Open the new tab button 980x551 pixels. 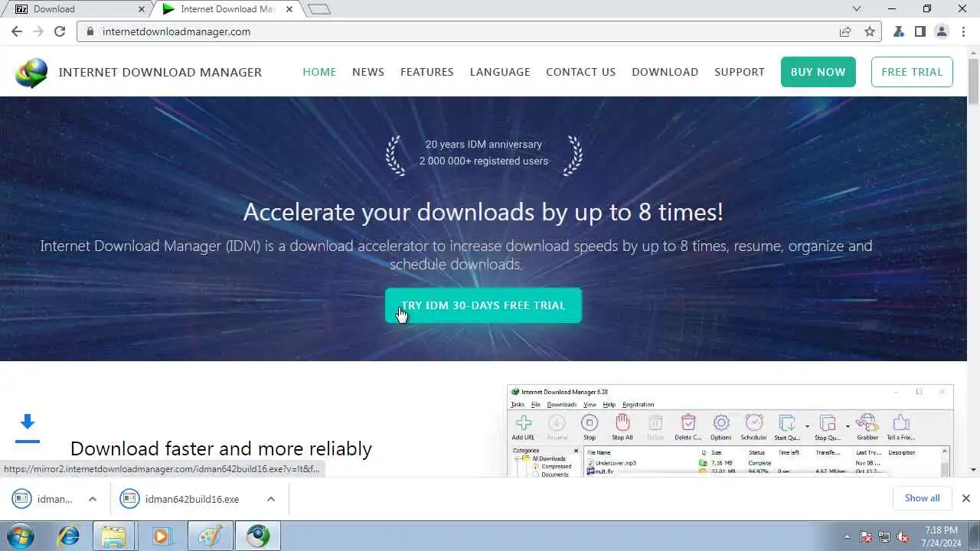[x=319, y=9]
